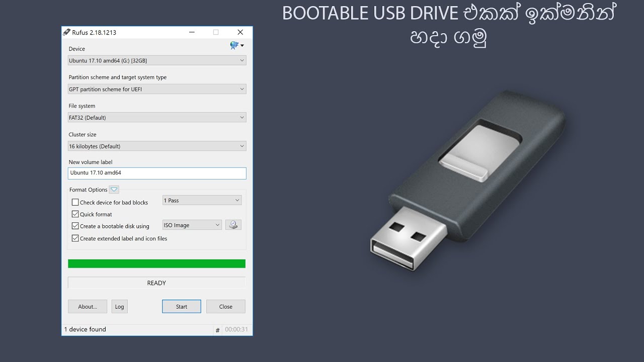Open the Partition scheme dropdown
644x362 pixels.
[x=157, y=89]
